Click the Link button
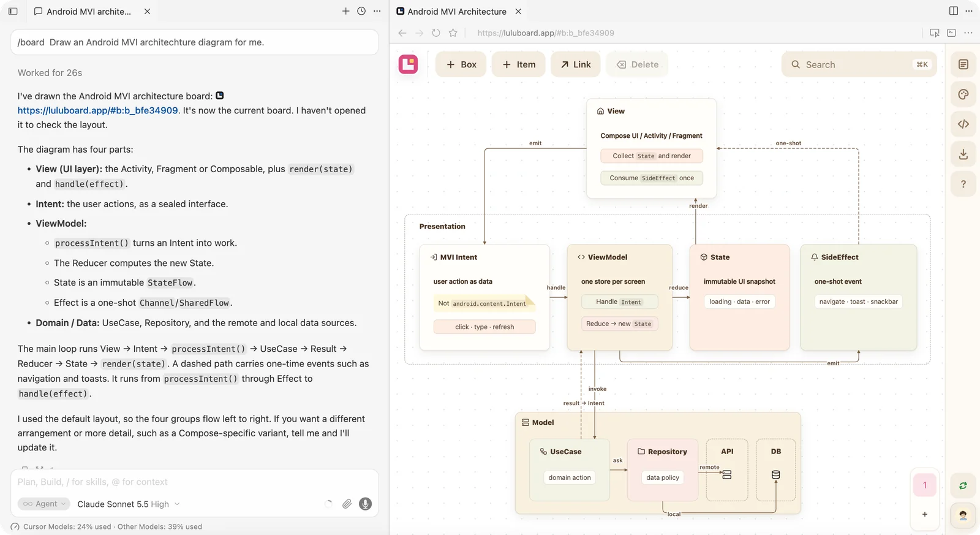 [x=576, y=64]
